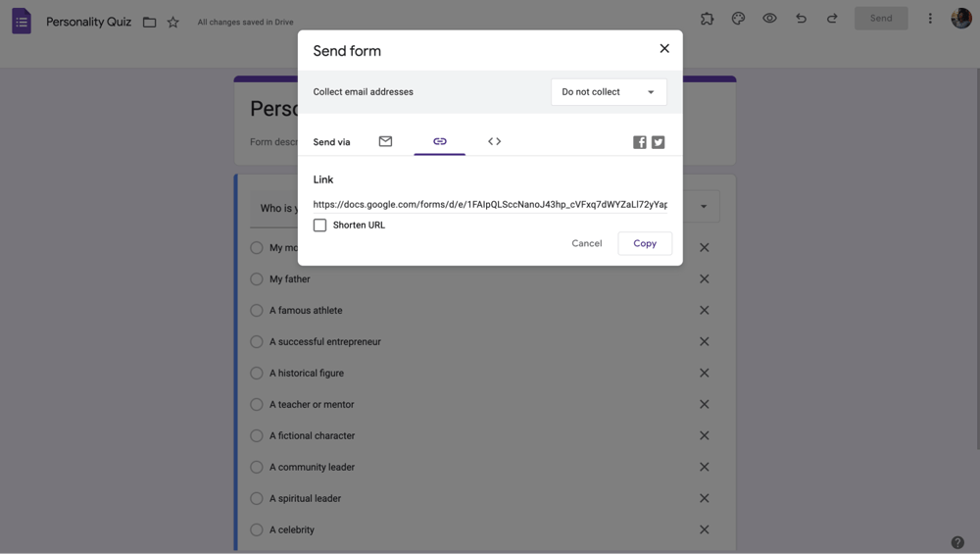Share form via Facebook icon
The image size is (980, 554).
pos(639,142)
